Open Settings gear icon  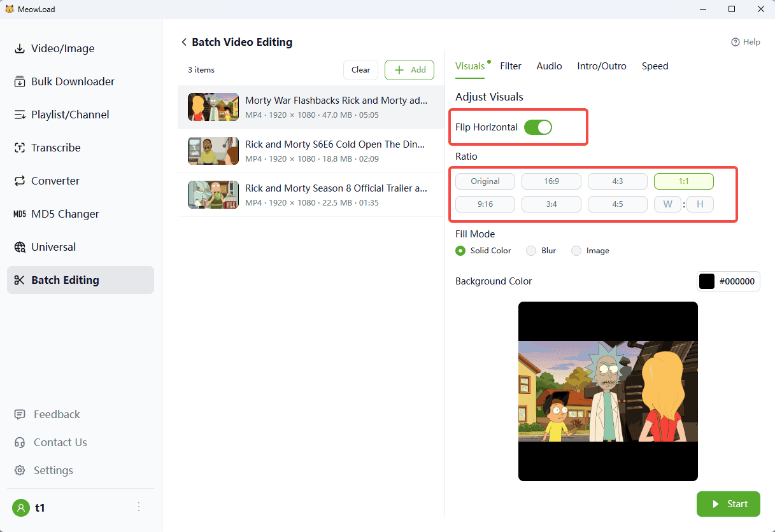[20, 470]
